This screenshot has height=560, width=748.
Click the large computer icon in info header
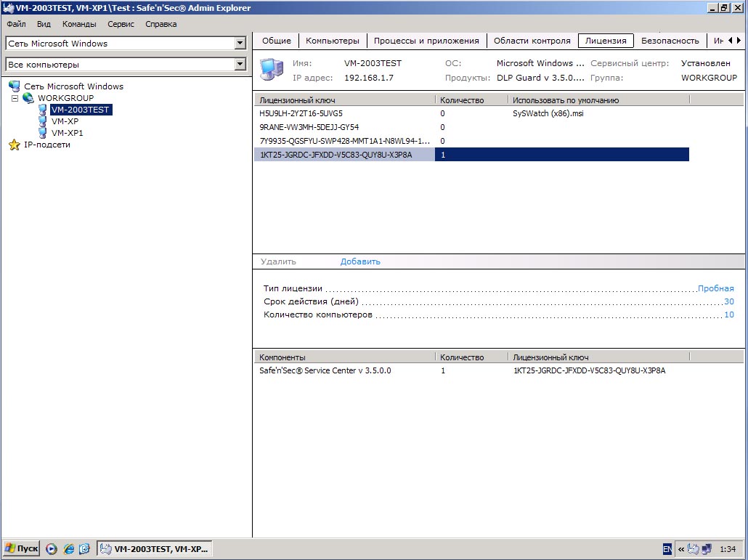pos(272,69)
